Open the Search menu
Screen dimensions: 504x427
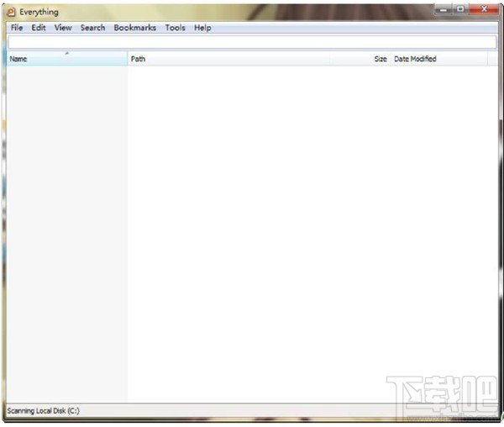pyautogui.click(x=92, y=28)
